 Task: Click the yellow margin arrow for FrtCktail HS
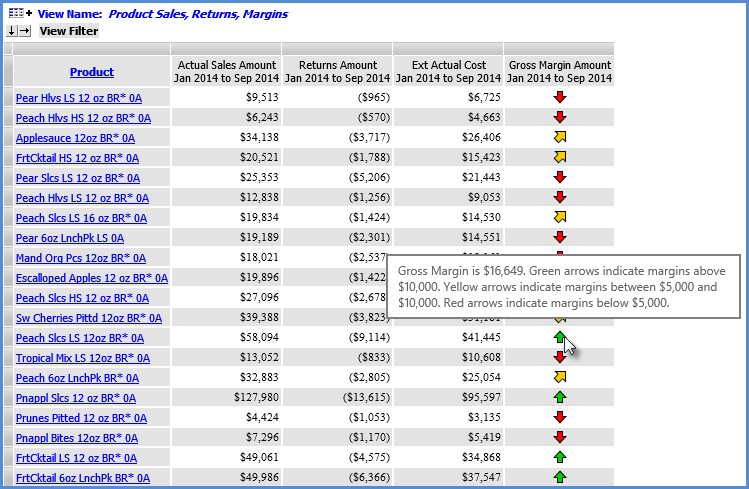pyautogui.click(x=559, y=157)
